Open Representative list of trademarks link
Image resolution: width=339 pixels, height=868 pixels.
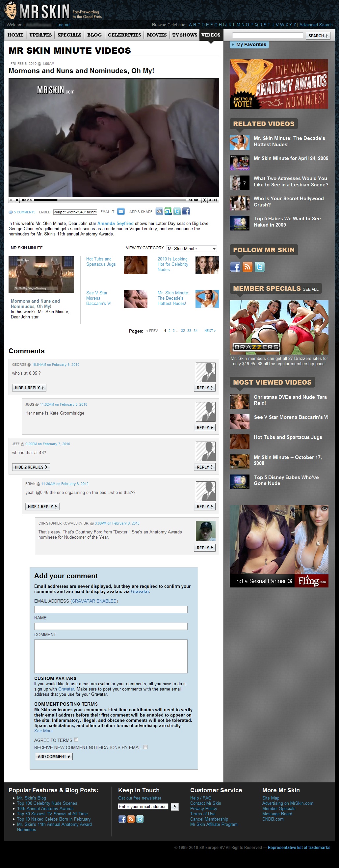299,848
